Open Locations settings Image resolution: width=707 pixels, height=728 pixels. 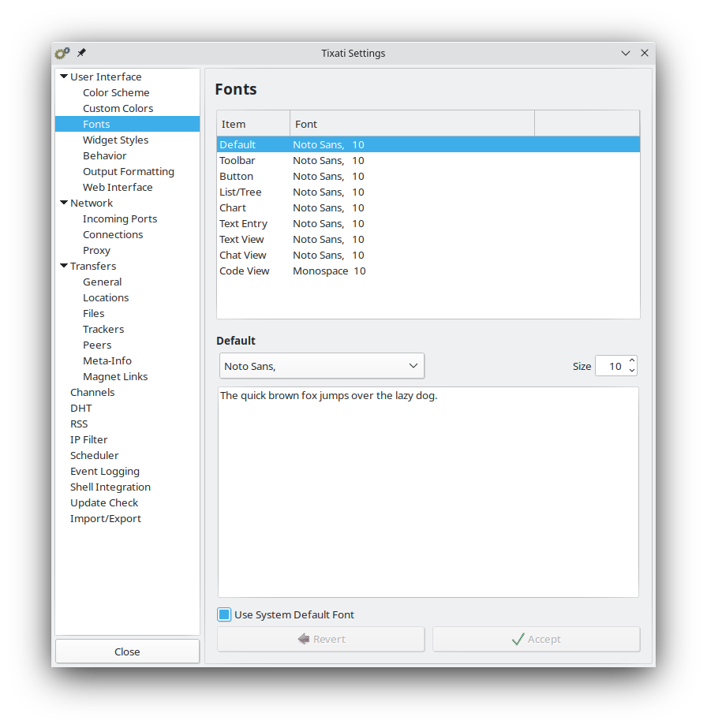coord(106,297)
